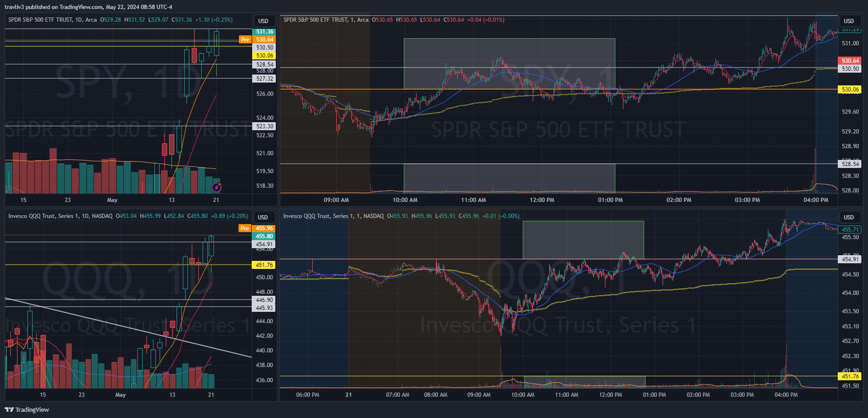Viewport: 868px width, 418px height.
Task: Click the 523.30 level label on SPY daily axis
Action: coord(264,126)
